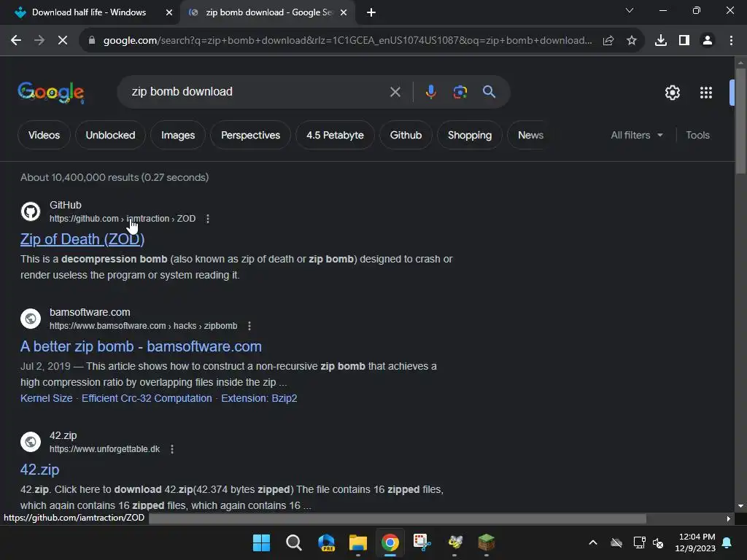747x560 pixels.
Task: Open more options for GitHub result
Action: click(x=208, y=219)
